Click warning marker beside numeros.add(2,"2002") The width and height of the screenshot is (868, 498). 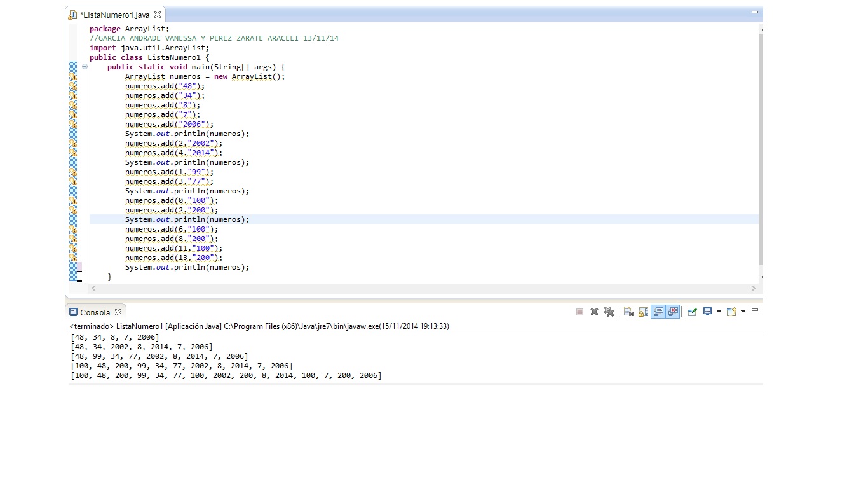73,143
